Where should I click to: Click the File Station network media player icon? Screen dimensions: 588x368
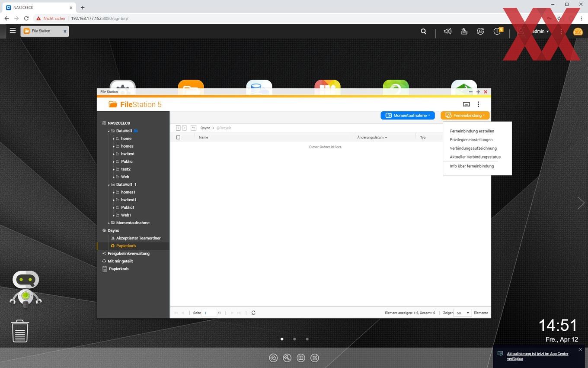click(466, 104)
